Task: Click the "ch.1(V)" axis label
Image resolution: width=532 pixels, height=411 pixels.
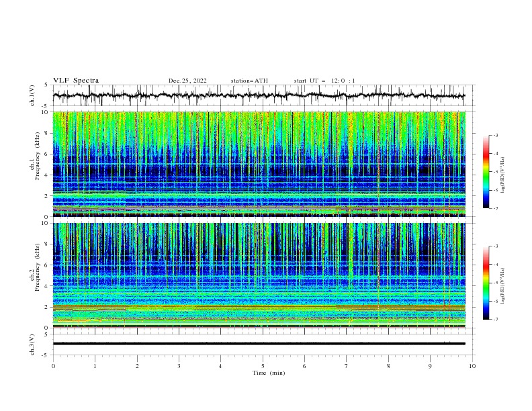Action: click(x=32, y=95)
